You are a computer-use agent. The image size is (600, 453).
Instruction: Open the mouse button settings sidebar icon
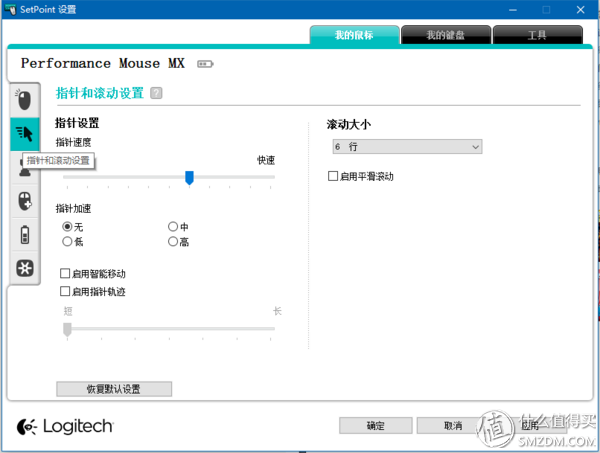[24, 100]
